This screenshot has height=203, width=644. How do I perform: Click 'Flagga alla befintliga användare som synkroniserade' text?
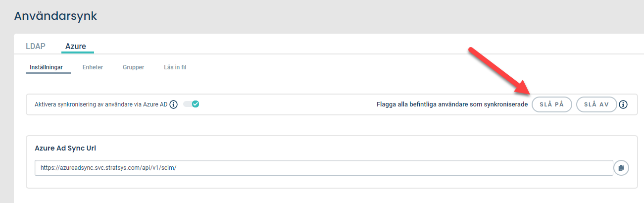452,104
